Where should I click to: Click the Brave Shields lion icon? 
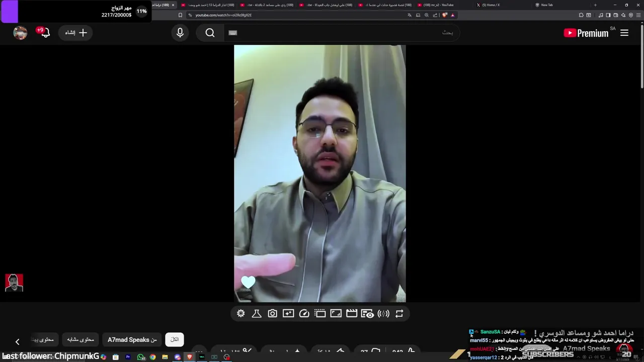[x=445, y=15]
